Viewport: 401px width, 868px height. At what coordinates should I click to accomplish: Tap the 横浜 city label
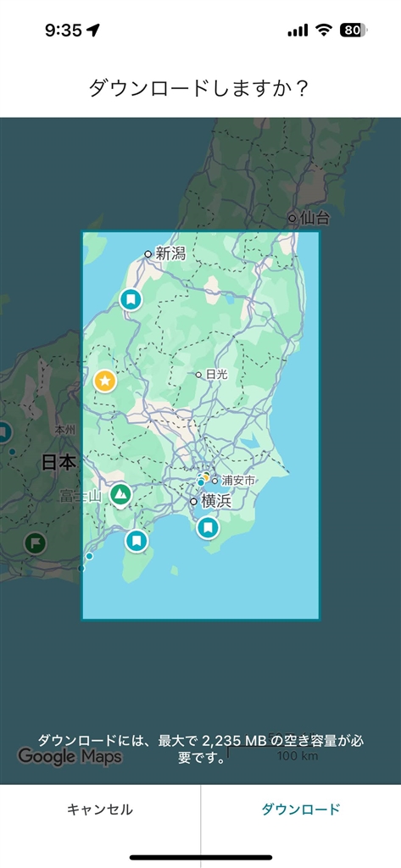point(216,502)
